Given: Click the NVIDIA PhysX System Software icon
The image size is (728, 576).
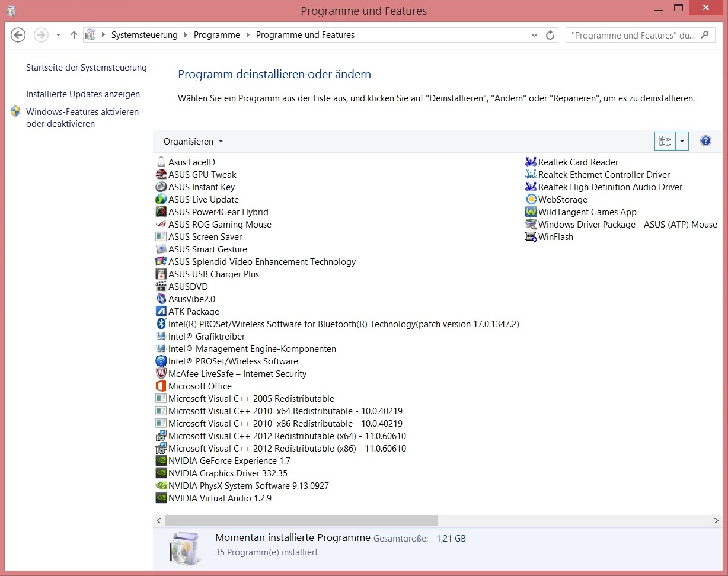Looking at the screenshot, I should coord(161,485).
